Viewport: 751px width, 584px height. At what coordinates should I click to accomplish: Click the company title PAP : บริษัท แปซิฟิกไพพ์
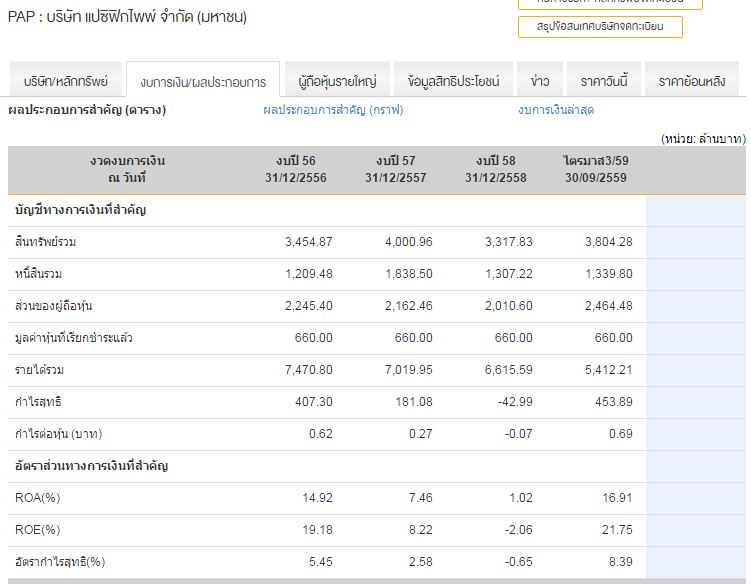click(x=127, y=17)
